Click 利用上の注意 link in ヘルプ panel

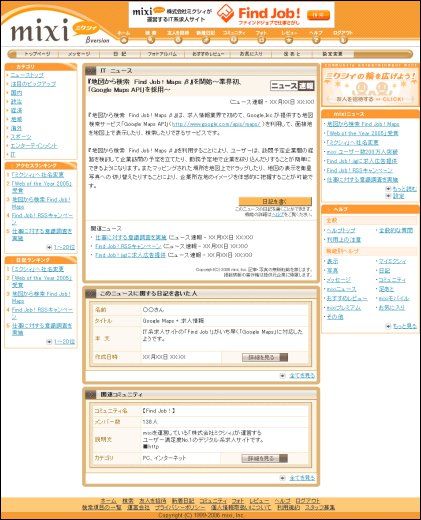coord(343,240)
